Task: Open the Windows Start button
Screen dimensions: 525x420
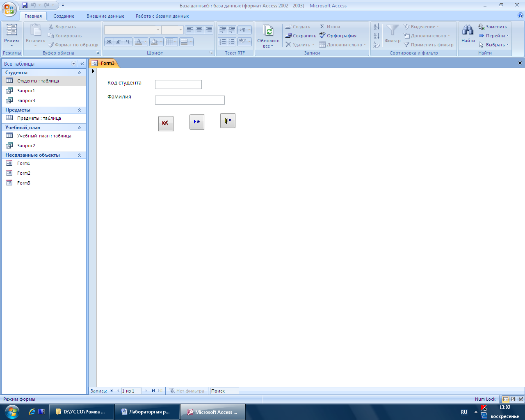Action: click(11, 412)
